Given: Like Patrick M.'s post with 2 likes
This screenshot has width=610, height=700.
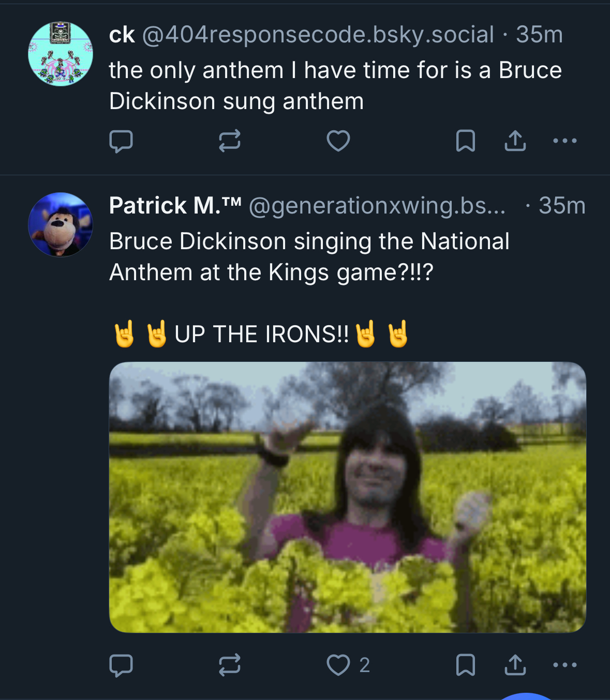Looking at the screenshot, I should 339,665.
